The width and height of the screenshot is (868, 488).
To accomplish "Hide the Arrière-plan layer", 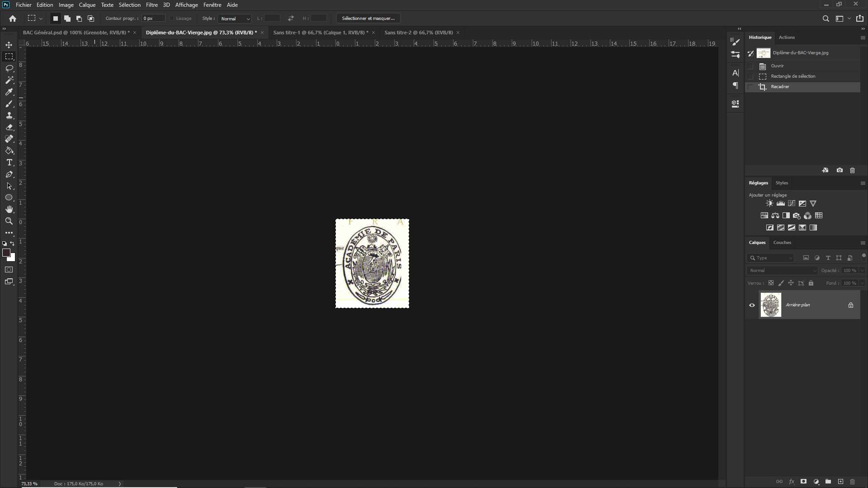I will pos(752,305).
